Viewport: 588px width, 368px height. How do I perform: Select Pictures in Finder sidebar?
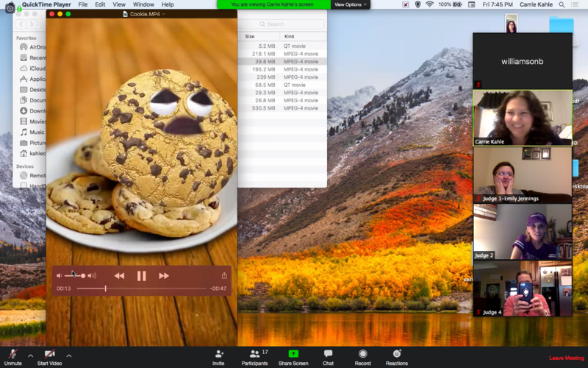pyautogui.click(x=32, y=143)
